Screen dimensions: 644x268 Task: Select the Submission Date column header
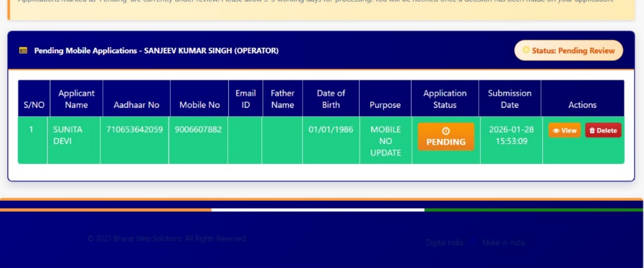point(510,98)
